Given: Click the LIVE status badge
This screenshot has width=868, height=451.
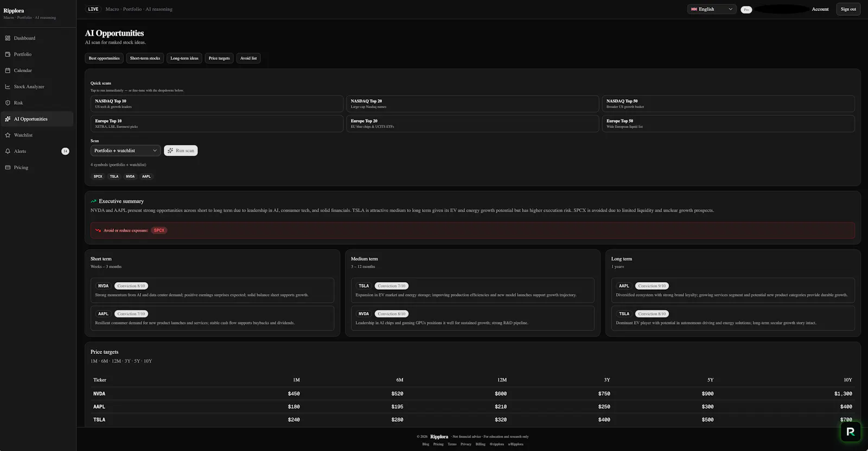Looking at the screenshot, I should (x=93, y=9).
